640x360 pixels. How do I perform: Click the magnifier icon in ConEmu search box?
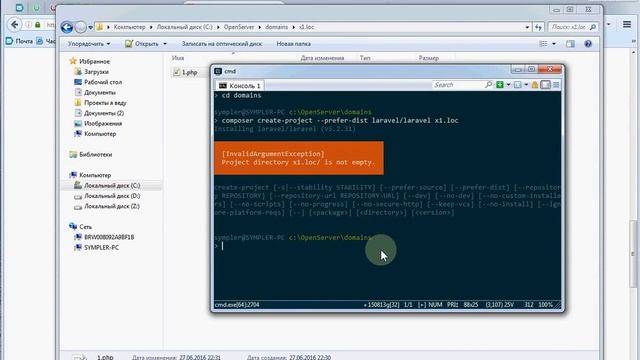point(489,84)
